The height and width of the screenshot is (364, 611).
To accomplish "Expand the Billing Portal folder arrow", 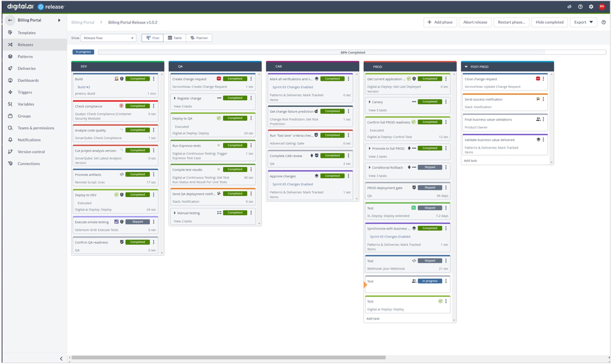I will [59, 20].
